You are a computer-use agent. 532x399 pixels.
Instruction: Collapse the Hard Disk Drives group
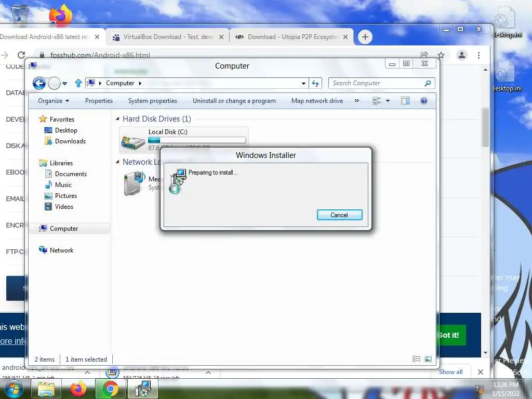pos(117,119)
